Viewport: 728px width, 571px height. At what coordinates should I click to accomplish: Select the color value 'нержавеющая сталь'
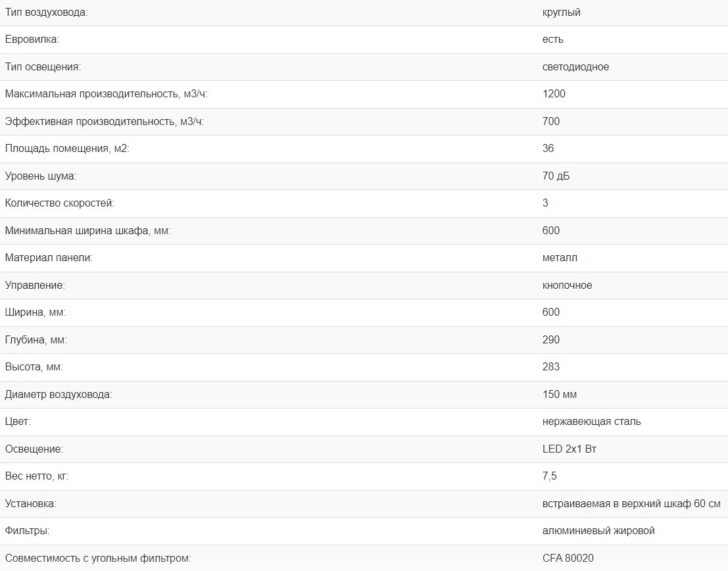click(x=591, y=422)
